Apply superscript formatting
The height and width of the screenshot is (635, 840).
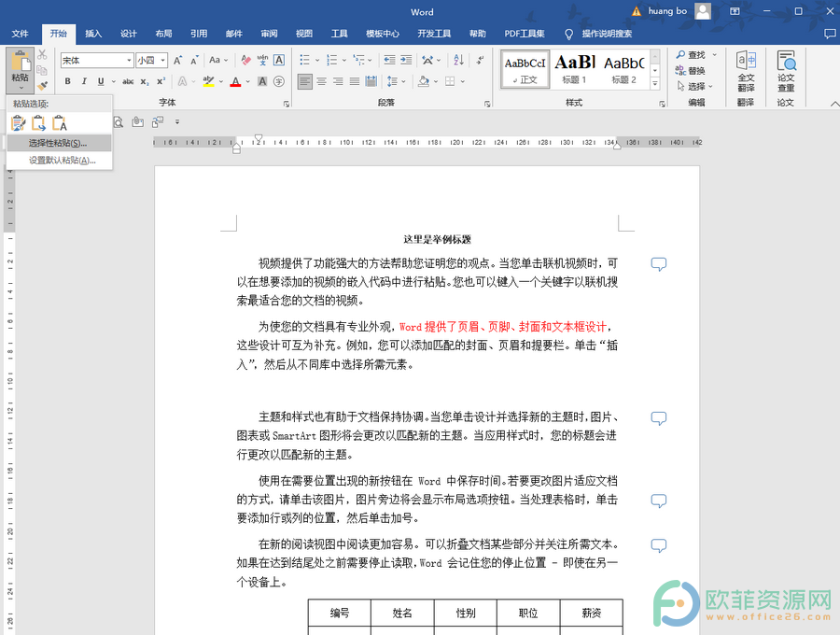coord(161,81)
